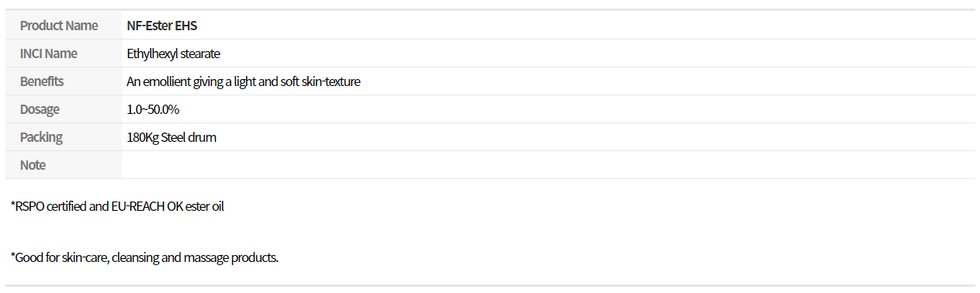Screen dimensions: 980x293
Task: Click the Benefits row label
Action: (42, 81)
